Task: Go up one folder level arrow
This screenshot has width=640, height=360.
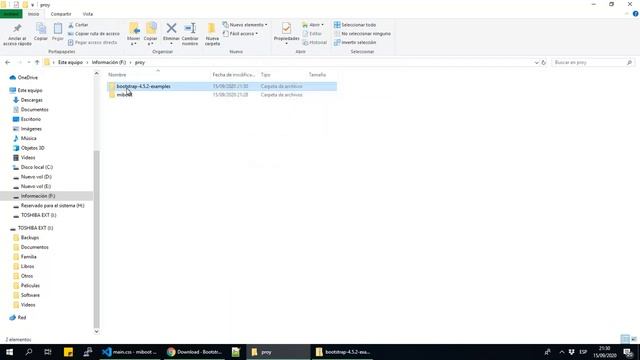Action: click(37, 62)
